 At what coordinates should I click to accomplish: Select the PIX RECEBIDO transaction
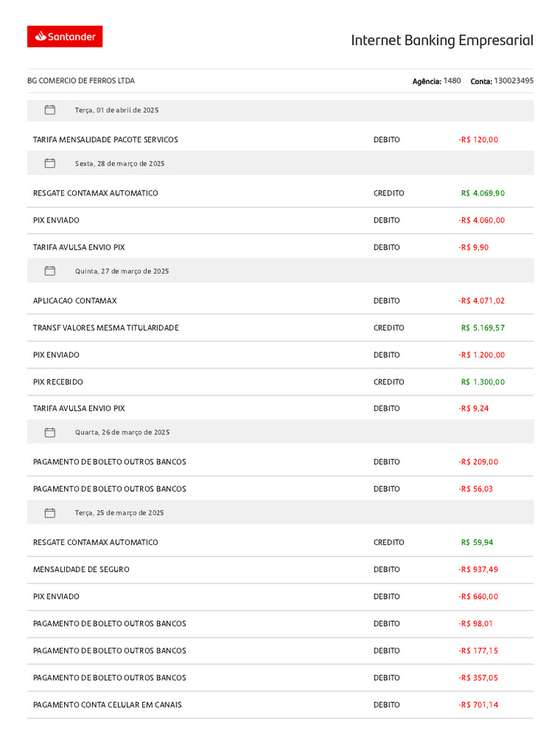click(281, 382)
